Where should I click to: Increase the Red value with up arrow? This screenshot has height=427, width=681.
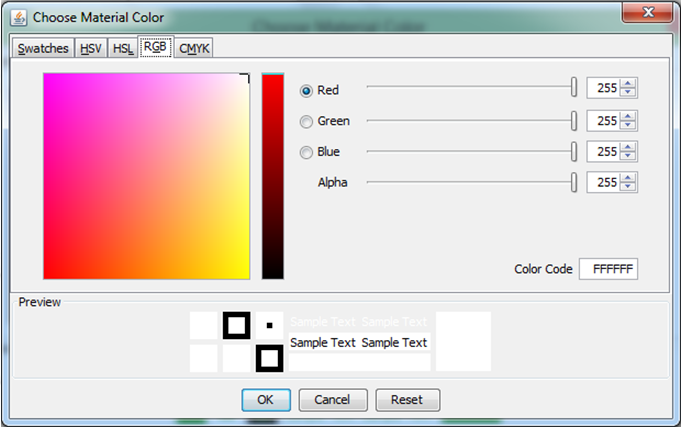click(628, 85)
